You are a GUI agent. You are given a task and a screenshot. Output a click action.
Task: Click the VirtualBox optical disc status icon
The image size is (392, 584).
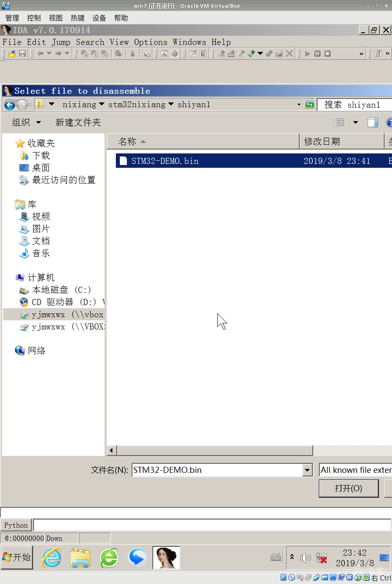tap(292, 578)
